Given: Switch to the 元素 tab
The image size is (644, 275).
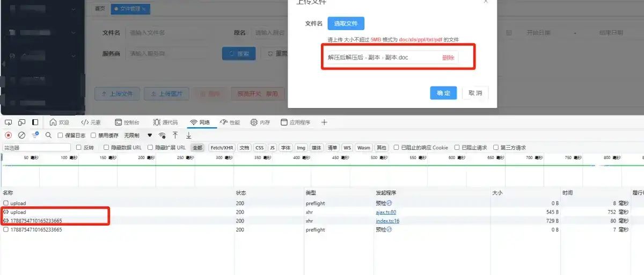Looking at the screenshot, I should [91, 122].
